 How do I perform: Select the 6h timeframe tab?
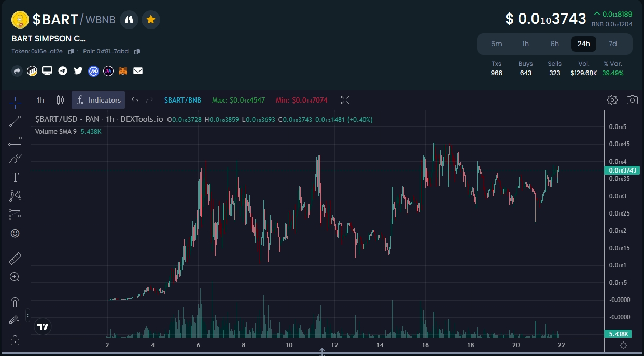point(555,44)
